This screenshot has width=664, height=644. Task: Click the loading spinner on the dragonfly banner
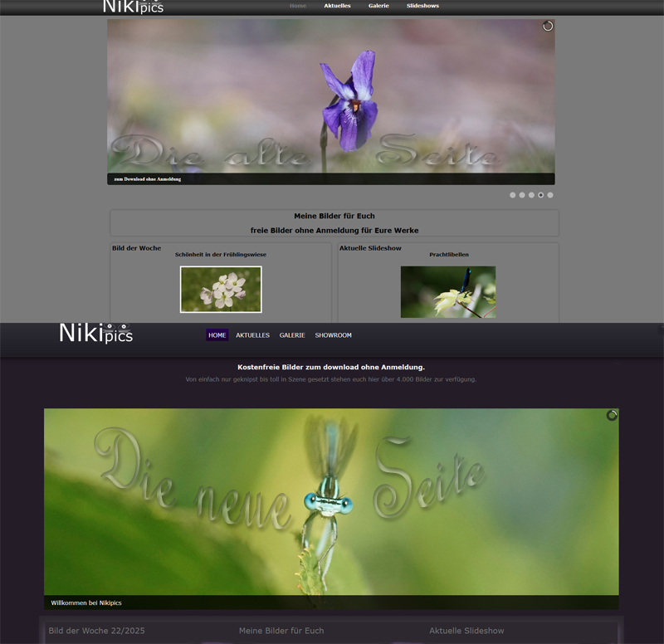[612, 415]
